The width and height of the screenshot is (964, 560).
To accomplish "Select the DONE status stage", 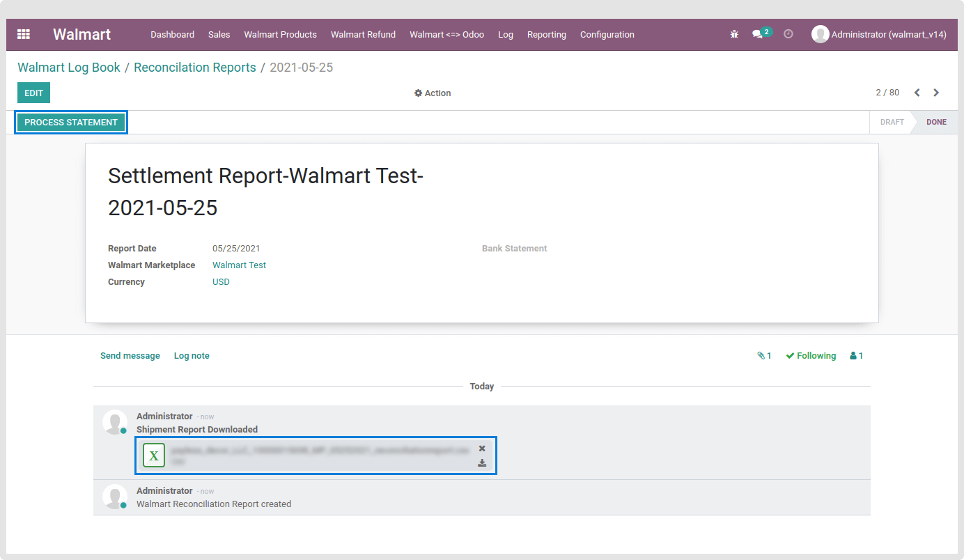I will tap(936, 122).
